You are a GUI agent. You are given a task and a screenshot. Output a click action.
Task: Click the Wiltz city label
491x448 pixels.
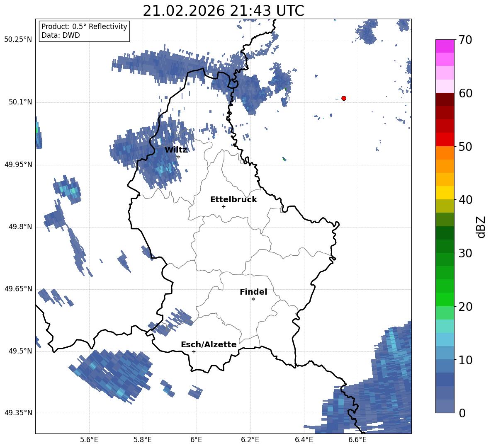(x=176, y=150)
